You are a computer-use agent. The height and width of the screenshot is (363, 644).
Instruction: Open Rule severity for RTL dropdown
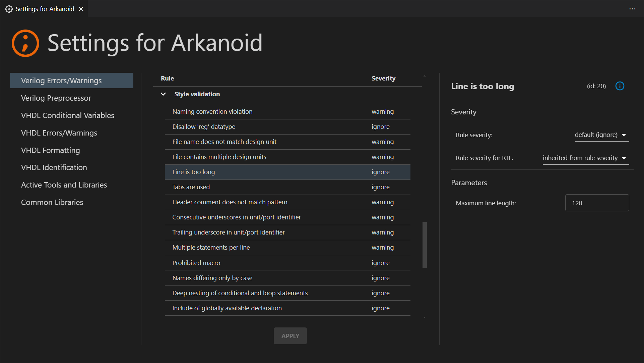[x=585, y=158]
